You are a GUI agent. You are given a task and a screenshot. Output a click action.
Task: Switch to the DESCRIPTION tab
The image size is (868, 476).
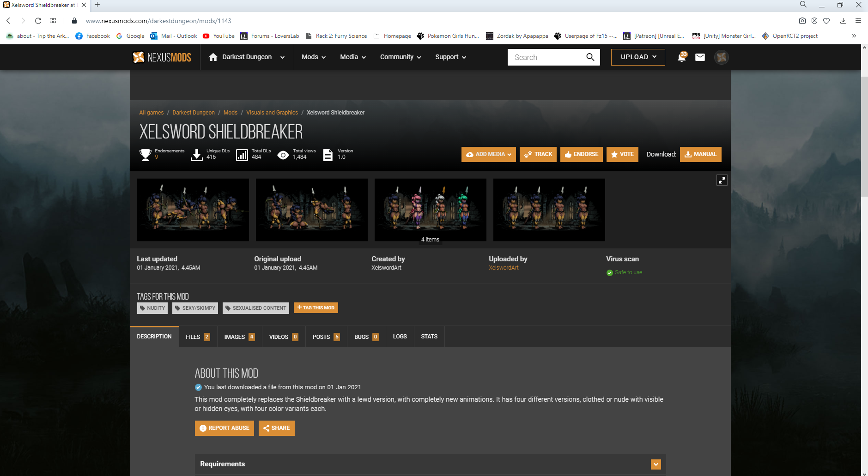(x=154, y=337)
